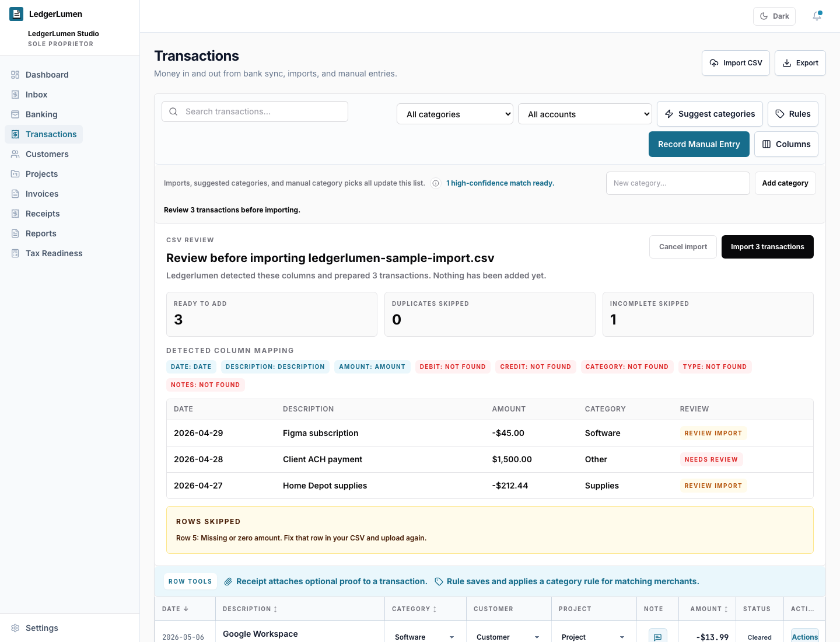Open Actions for Google Workspace row

pos(805,636)
